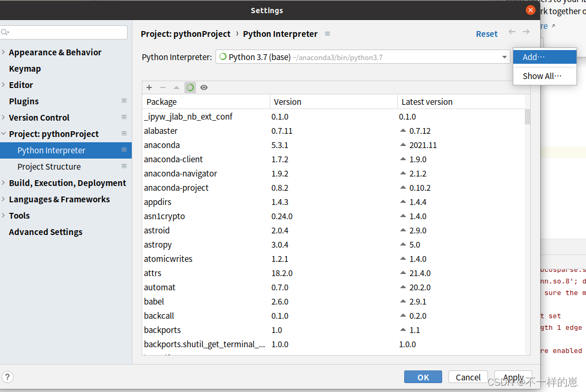
Task: Sort by the Package column header
Action: pos(206,102)
